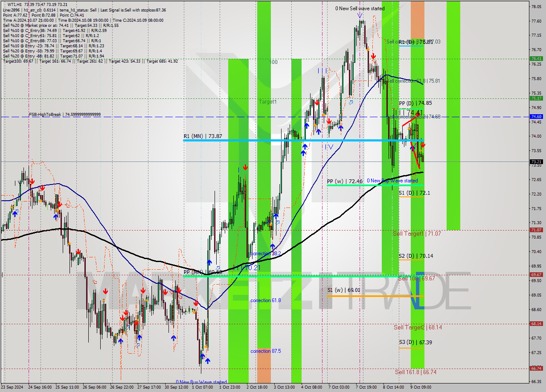Click the red 68.14 price axis tag
Screen dimensions: 546x392
[536, 324]
